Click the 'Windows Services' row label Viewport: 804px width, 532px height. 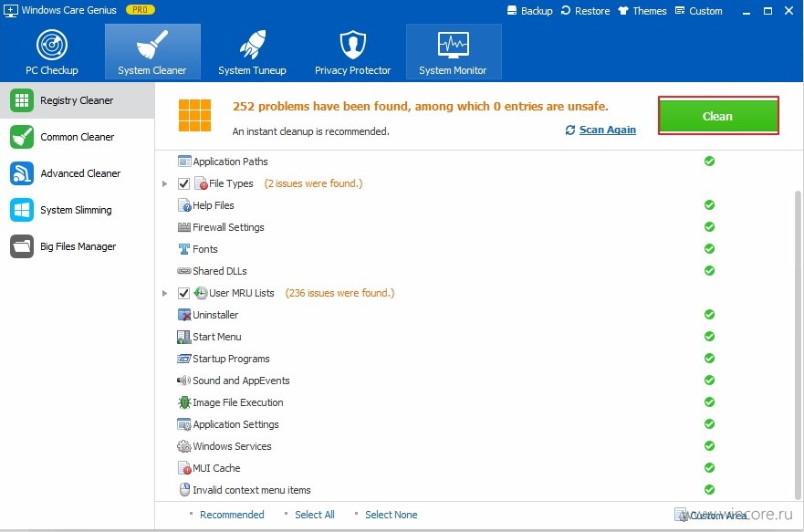232,446
